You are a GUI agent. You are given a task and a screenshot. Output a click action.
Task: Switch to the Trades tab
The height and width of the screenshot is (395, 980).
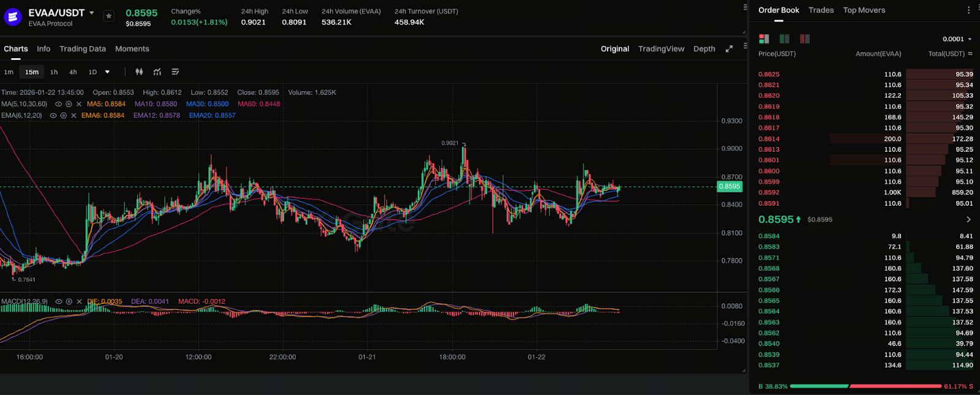[x=821, y=10]
